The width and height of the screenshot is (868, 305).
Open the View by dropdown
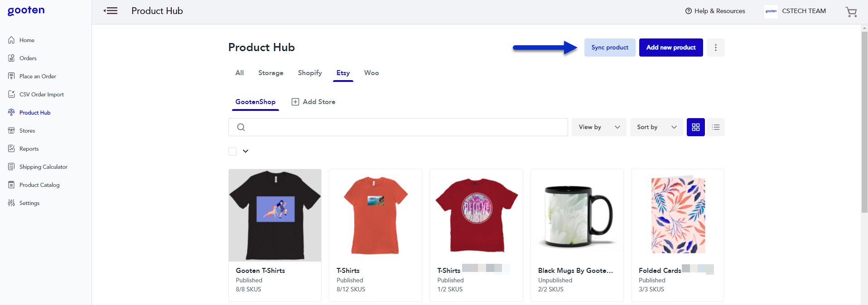[x=599, y=127]
